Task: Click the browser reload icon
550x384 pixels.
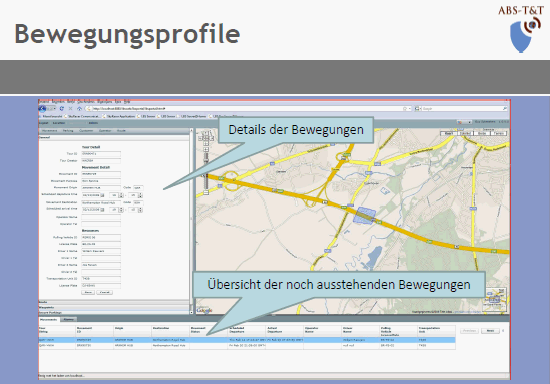Action: pyautogui.click(x=62, y=109)
